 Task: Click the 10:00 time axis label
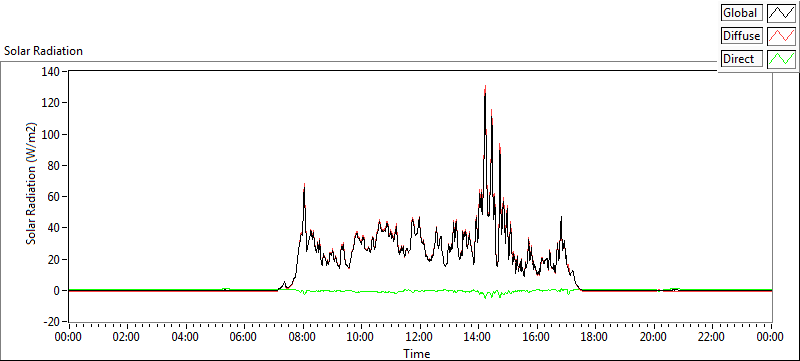(360, 337)
